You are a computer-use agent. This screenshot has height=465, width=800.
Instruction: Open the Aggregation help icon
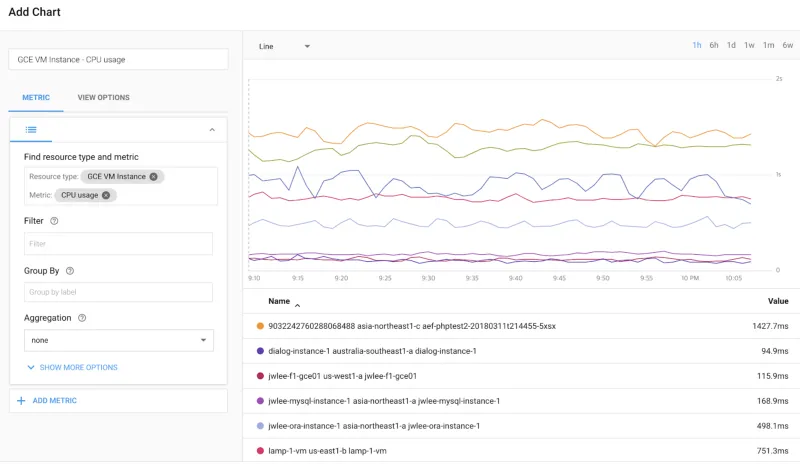pyautogui.click(x=82, y=318)
